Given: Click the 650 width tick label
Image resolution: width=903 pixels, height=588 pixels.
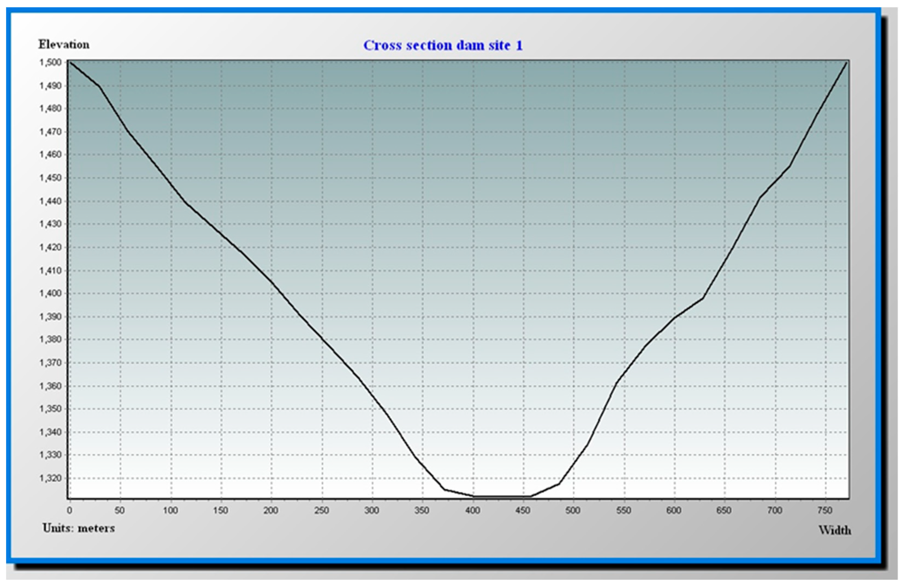Looking at the screenshot, I should pos(724,511).
